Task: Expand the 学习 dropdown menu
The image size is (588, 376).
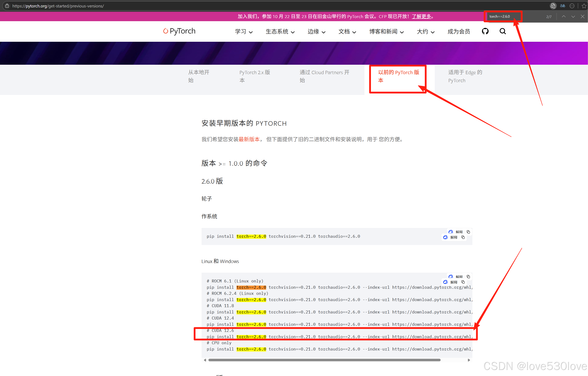Action: pyautogui.click(x=244, y=32)
